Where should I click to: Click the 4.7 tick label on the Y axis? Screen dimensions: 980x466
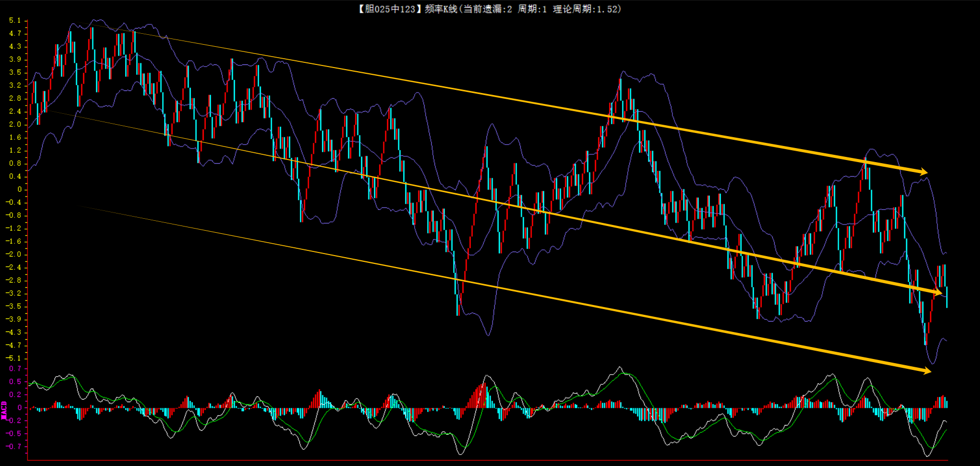15,34
